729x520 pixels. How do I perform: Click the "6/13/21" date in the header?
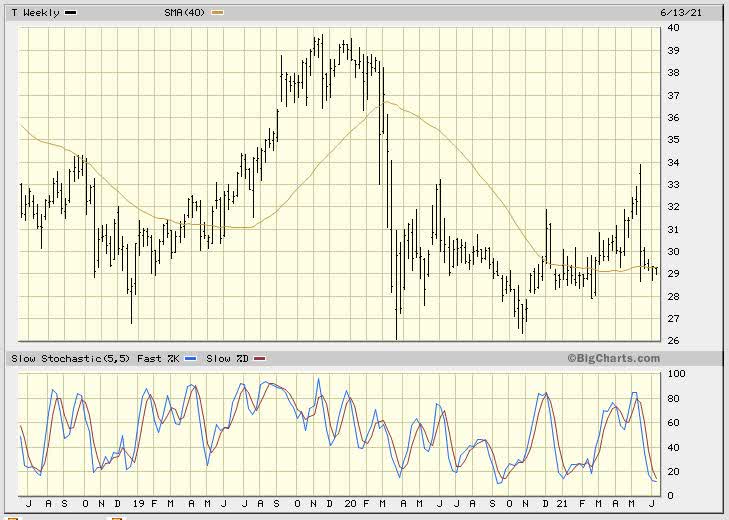click(x=681, y=13)
